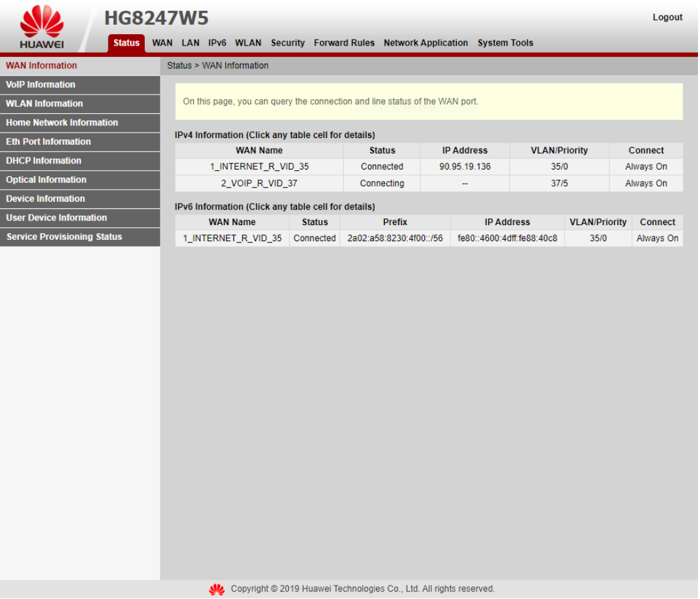This screenshot has width=700, height=599.
Task: Click the VLAN/Priority 37/5 cell
Action: coord(559,184)
